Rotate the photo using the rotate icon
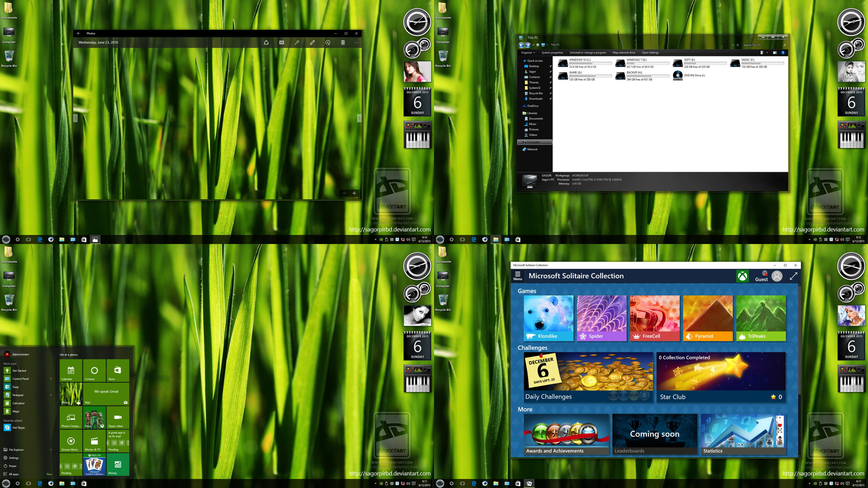This screenshot has width=868, height=488. coord(328,42)
